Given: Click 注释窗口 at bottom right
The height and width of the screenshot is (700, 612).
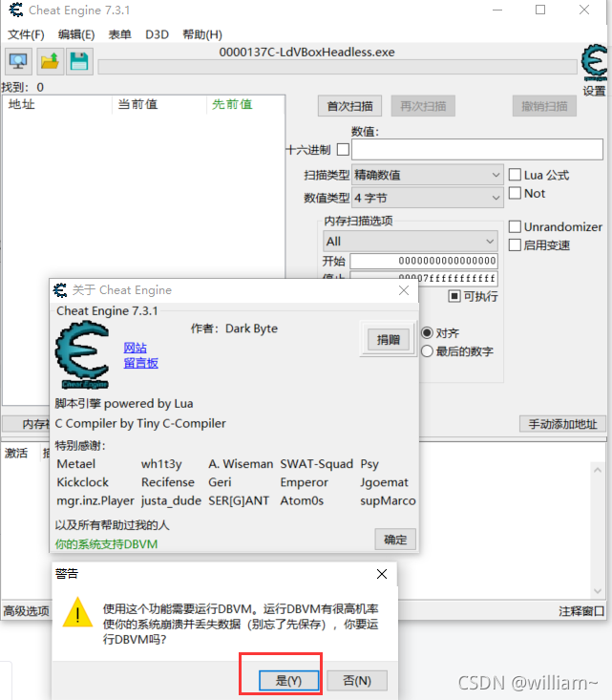Looking at the screenshot, I should pyautogui.click(x=581, y=611).
